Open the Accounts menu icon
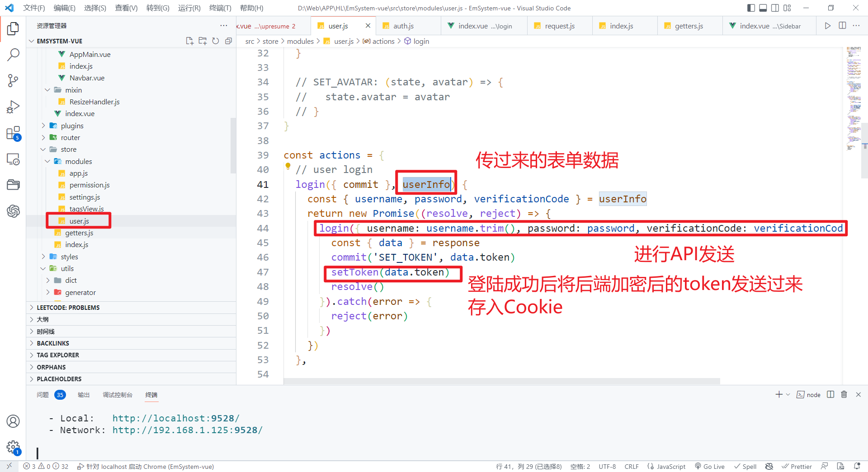The image size is (868, 472). [x=13, y=421]
